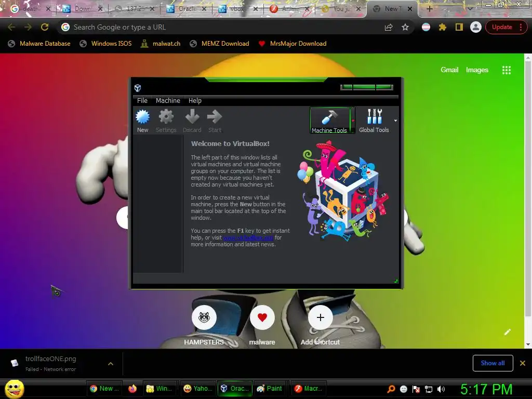Switch to the Macr... taskbar button

click(308, 389)
